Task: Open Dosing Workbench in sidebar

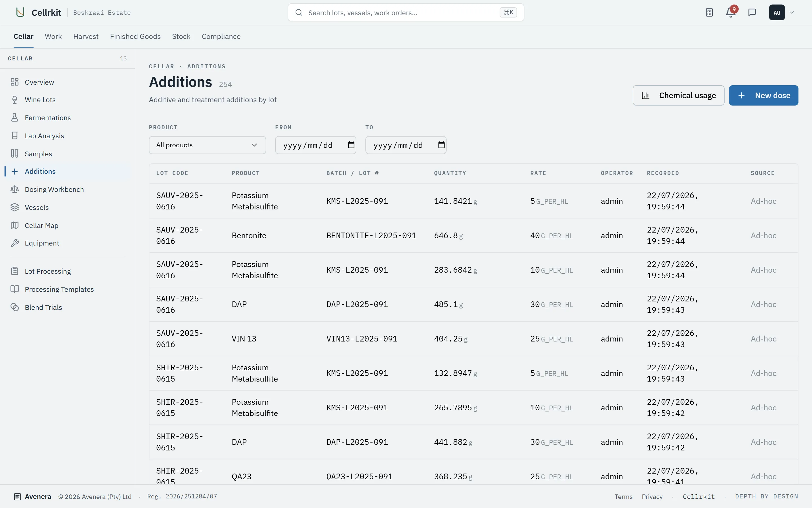Action: coord(67,189)
